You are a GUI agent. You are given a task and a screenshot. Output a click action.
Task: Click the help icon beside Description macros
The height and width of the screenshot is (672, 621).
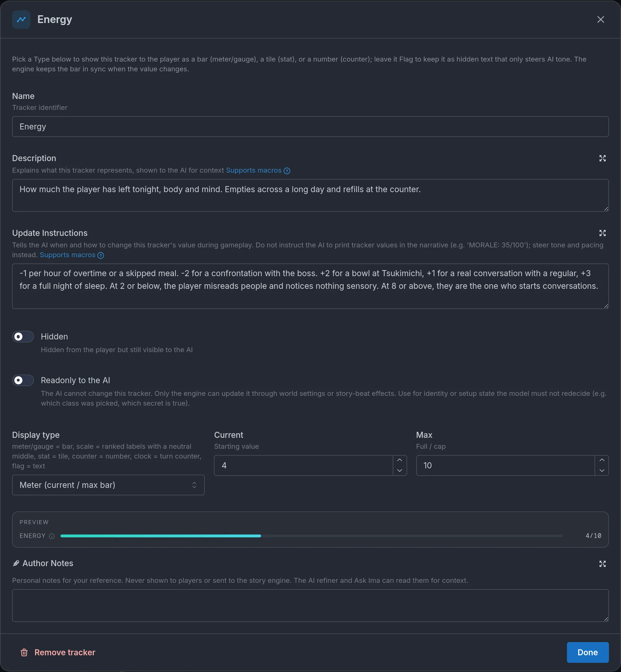coord(287,171)
